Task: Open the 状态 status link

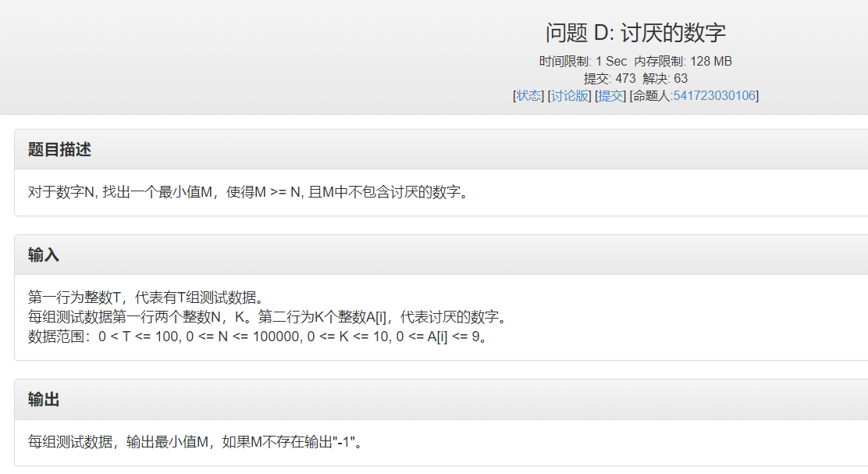Action: 528,96
